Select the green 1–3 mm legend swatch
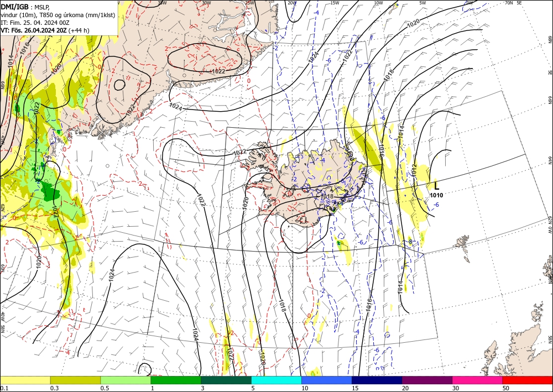This screenshot has width=553, height=392. click(176, 380)
